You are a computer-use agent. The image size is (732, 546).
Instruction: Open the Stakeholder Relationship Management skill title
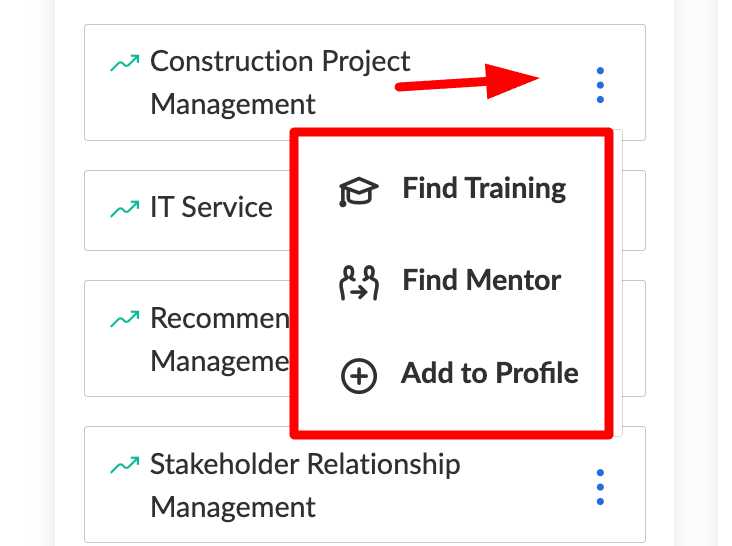pos(305,485)
